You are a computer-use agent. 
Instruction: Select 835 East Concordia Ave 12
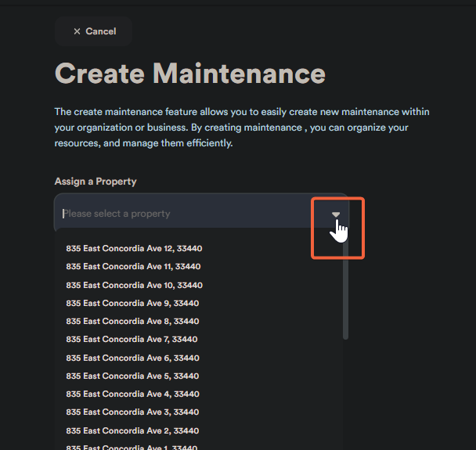tap(134, 249)
